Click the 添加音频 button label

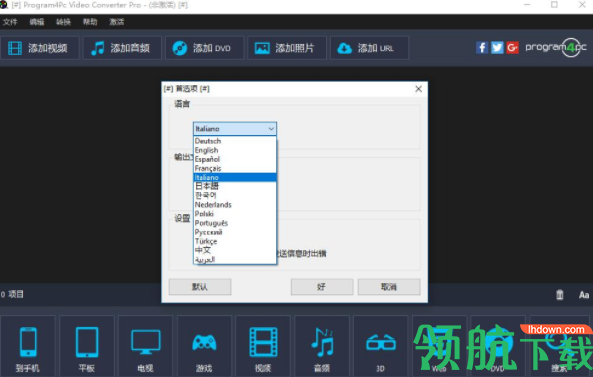pyautogui.click(x=130, y=48)
